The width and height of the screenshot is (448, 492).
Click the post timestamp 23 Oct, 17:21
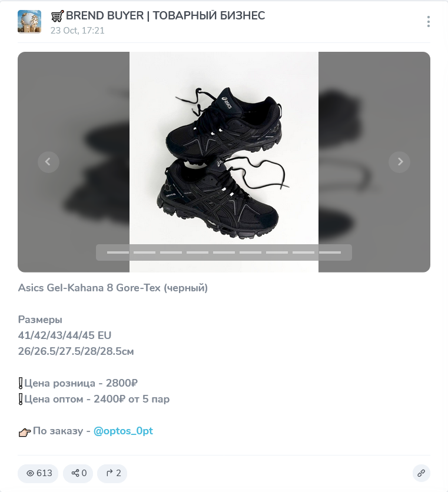coord(77,31)
